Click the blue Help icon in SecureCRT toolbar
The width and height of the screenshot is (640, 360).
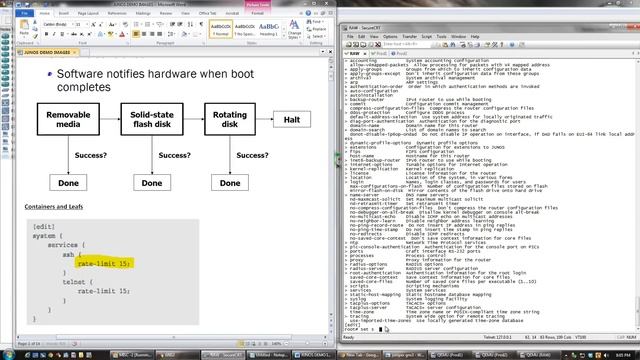coord(512,44)
